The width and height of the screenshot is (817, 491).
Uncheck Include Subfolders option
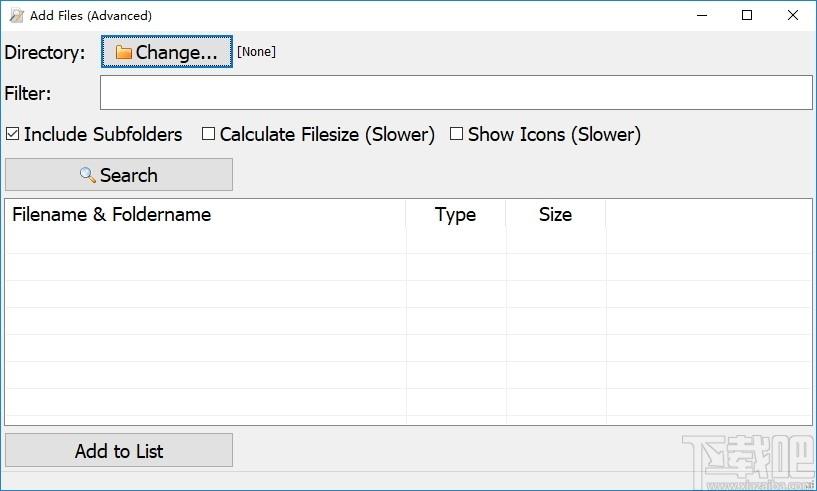point(13,134)
